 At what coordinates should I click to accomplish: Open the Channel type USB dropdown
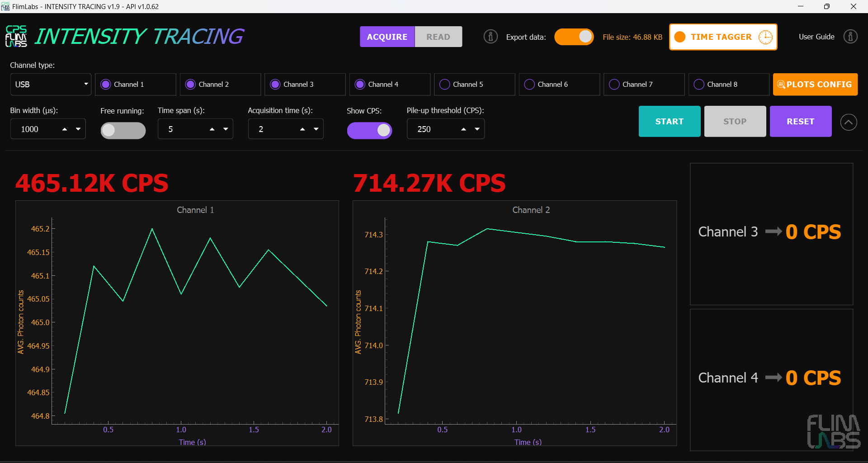[51, 85]
